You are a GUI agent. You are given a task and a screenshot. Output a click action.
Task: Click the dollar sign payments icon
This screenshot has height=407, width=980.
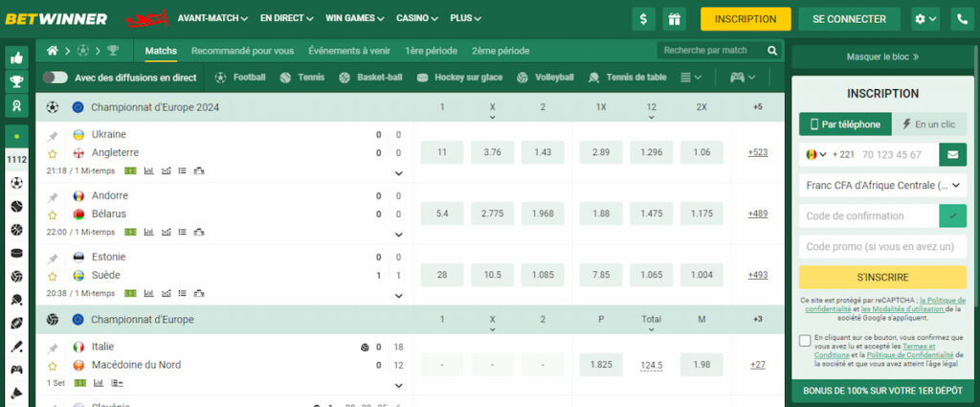(644, 19)
